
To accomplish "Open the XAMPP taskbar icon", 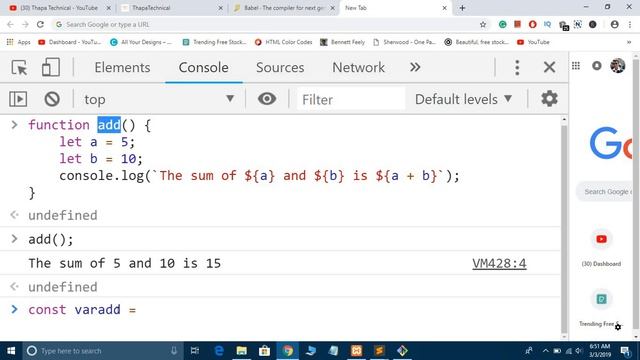I will (x=356, y=351).
